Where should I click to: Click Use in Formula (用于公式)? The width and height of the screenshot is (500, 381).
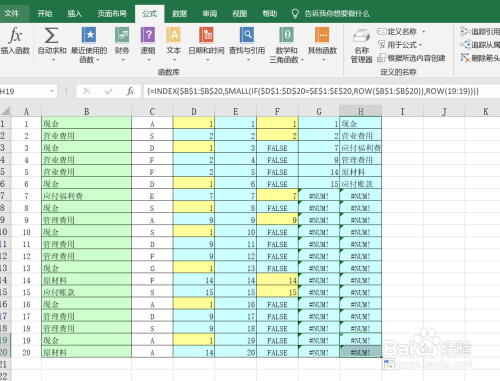399,45
